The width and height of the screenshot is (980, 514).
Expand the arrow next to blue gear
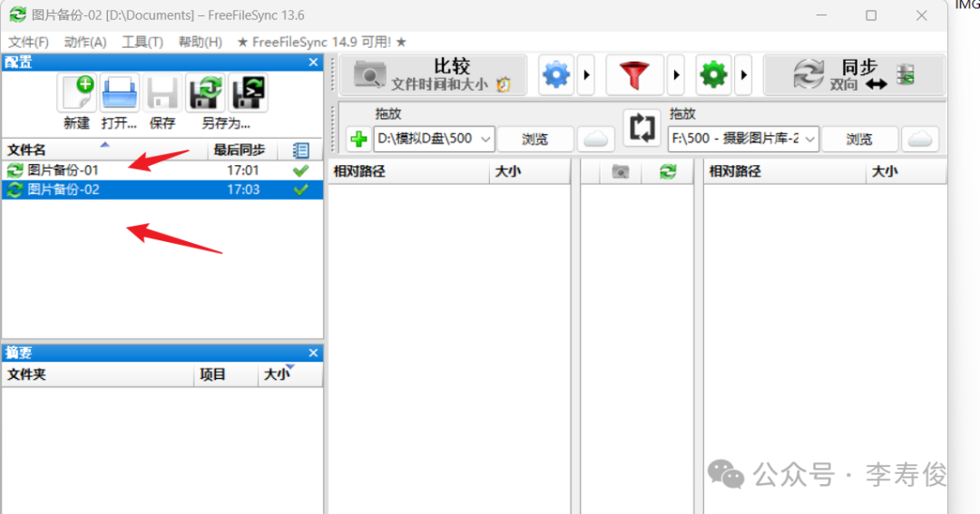pos(585,75)
